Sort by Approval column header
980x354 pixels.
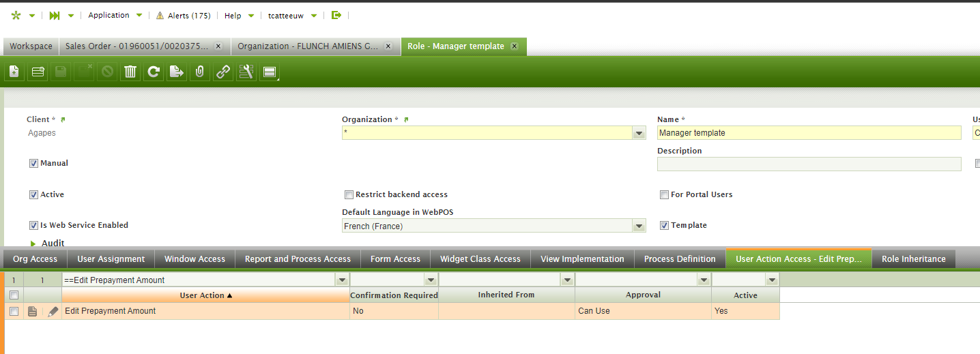coord(643,295)
